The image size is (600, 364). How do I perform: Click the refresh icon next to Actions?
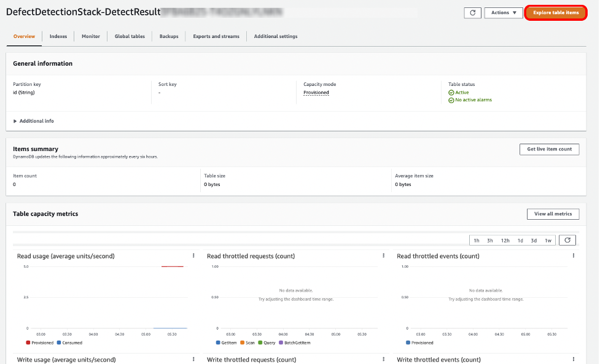[473, 13]
